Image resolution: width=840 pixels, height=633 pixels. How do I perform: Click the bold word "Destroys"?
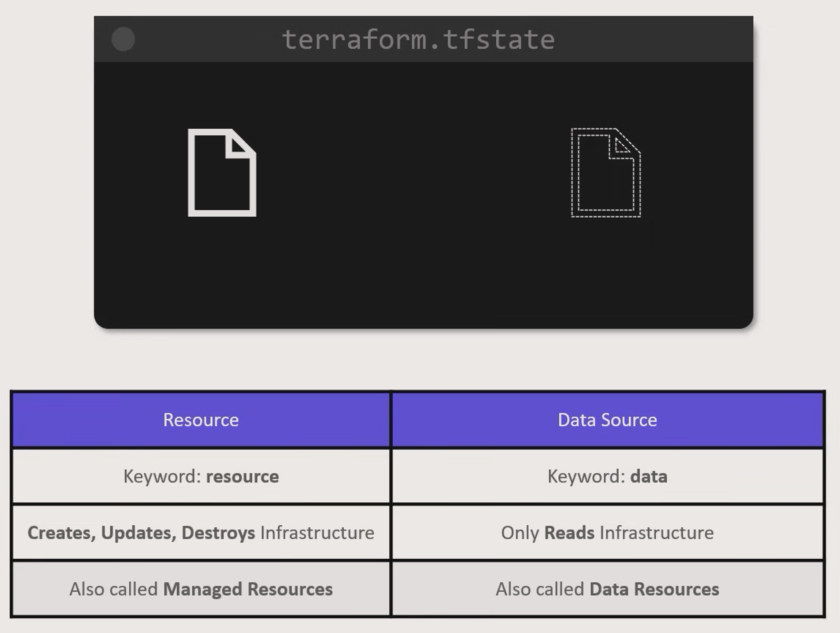[218, 533]
